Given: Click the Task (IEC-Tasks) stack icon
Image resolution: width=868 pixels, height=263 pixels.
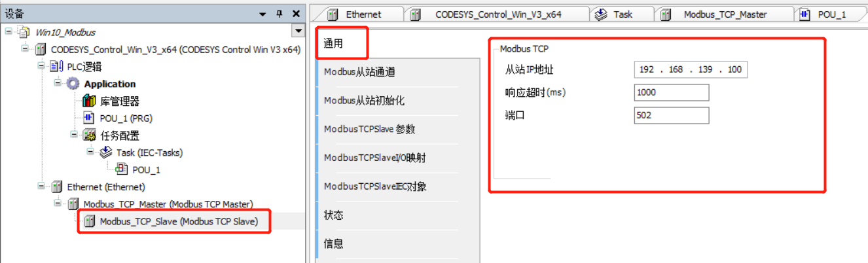Looking at the screenshot, I should [106, 152].
